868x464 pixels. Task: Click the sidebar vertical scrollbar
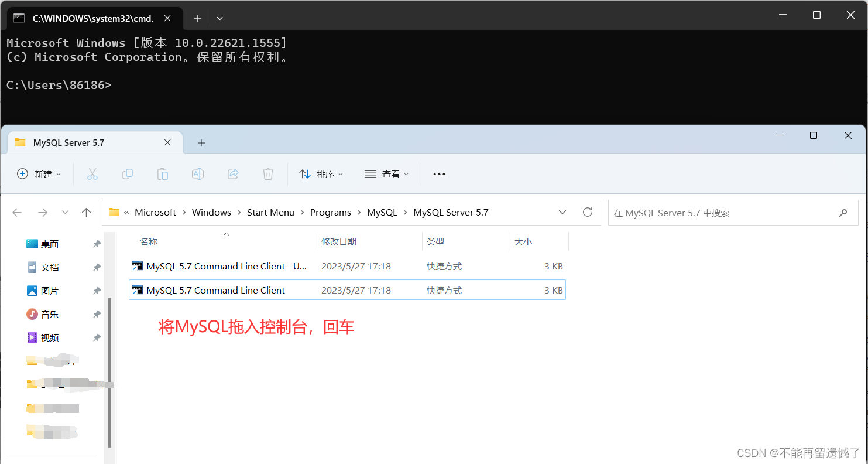[109, 373]
